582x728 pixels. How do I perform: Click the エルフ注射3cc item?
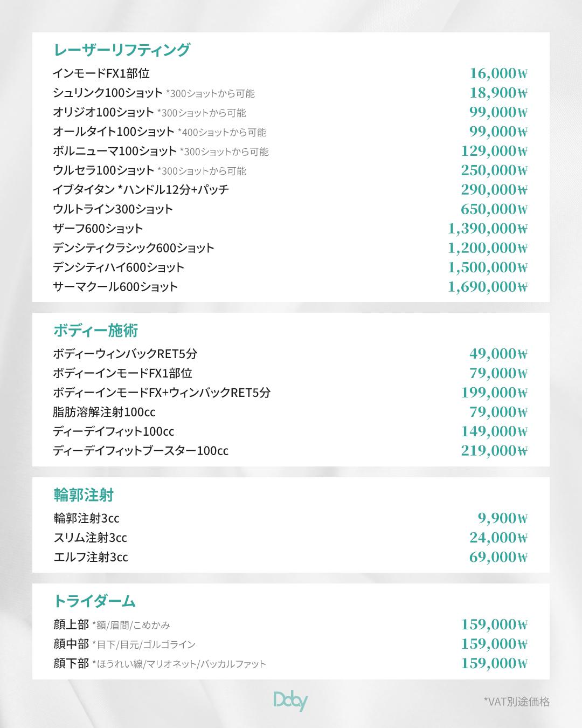coord(91,557)
